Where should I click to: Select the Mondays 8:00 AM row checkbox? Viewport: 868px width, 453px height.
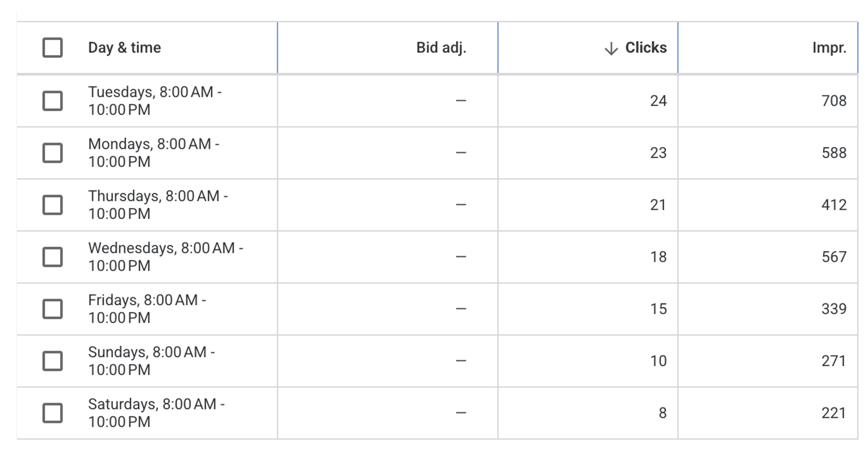(52, 152)
